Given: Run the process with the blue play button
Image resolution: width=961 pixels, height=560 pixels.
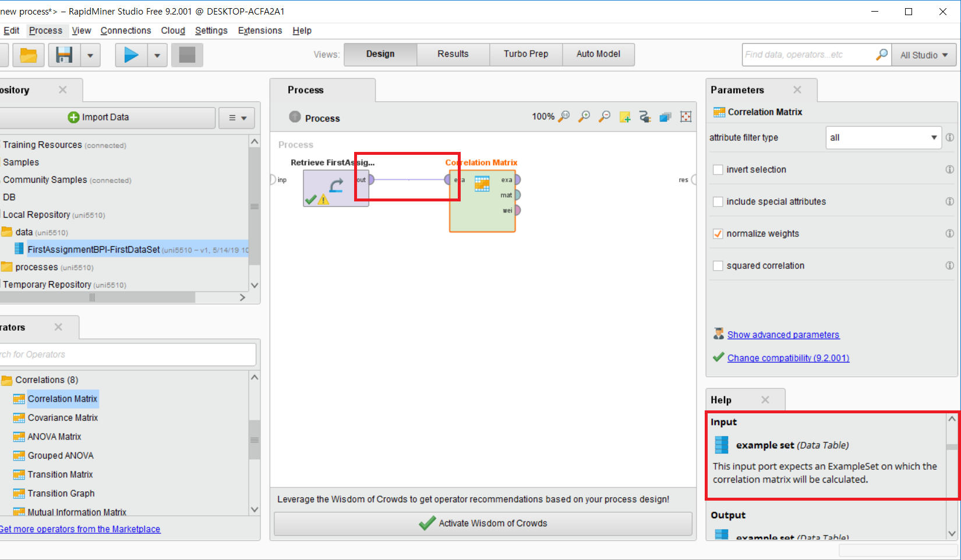Looking at the screenshot, I should coord(131,55).
